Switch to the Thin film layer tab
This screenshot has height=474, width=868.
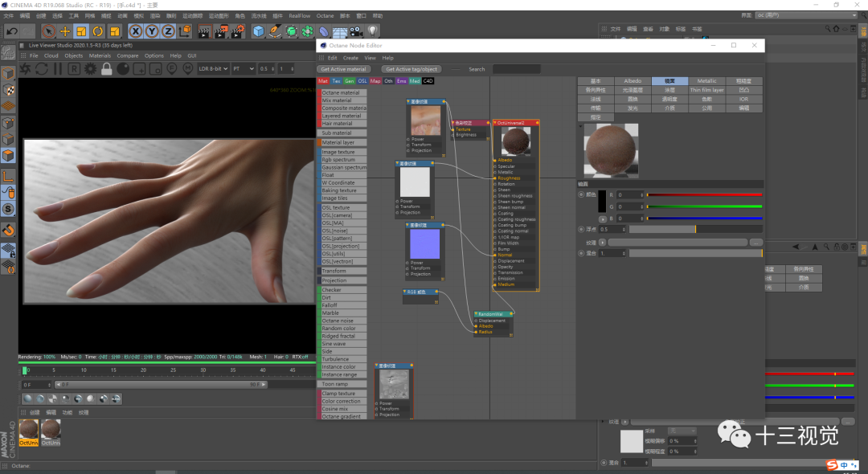707,90
